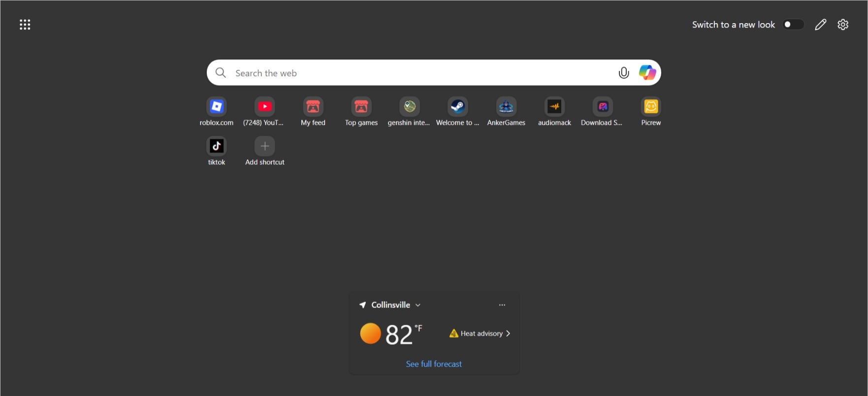The image size is (868, 396).
Task: Click the Switch to a new look label
Action: coord(734,25)
